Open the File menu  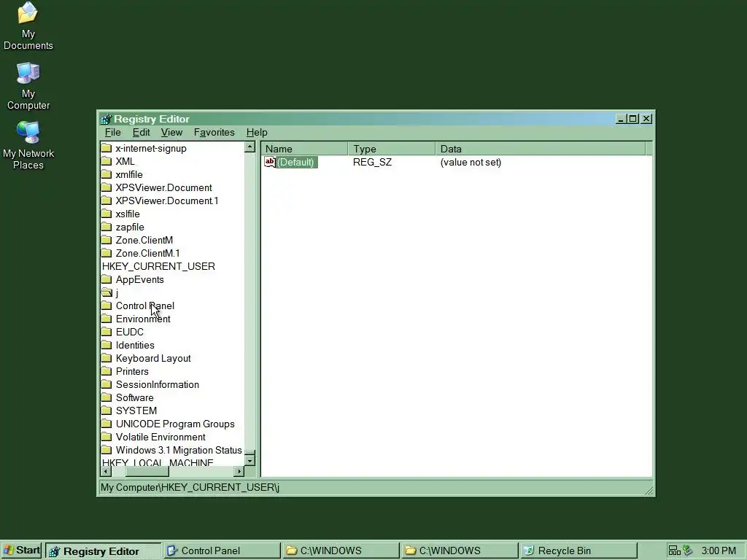[x=113, y=133]
